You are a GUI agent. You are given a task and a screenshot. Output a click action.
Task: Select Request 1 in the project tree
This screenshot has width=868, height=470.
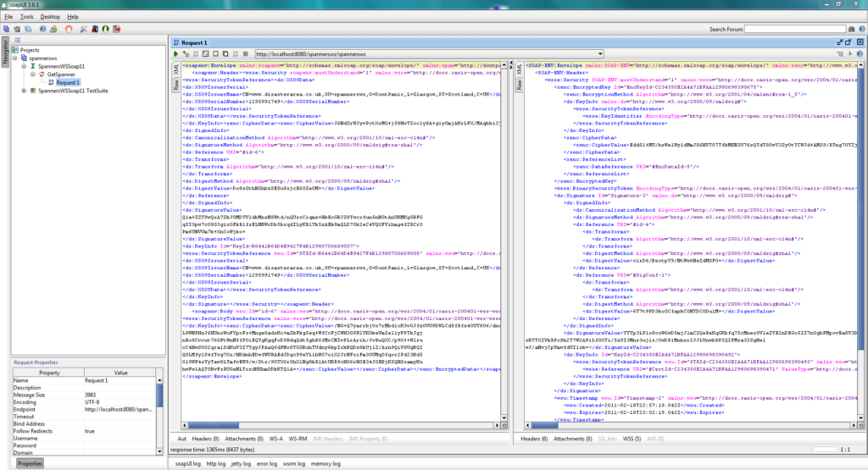(68, 82)
